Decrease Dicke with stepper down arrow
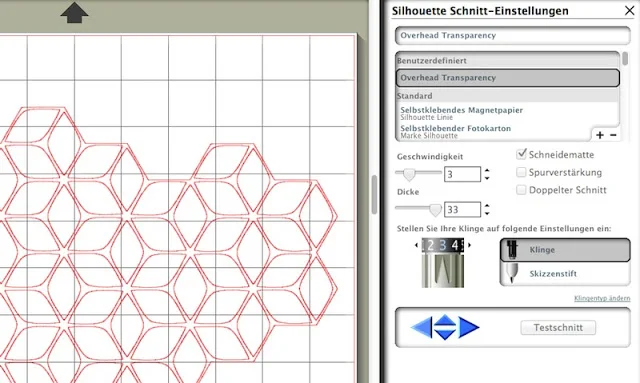 [487, 214]
